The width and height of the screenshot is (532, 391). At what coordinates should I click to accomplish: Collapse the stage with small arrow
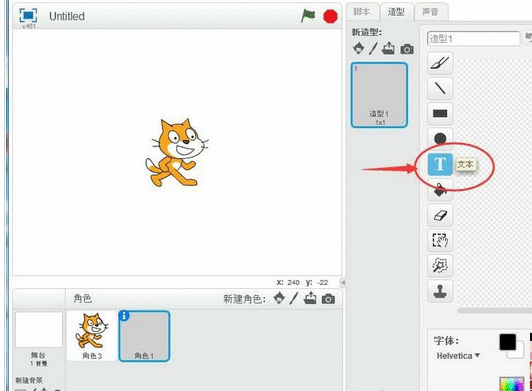click(343, 282)
